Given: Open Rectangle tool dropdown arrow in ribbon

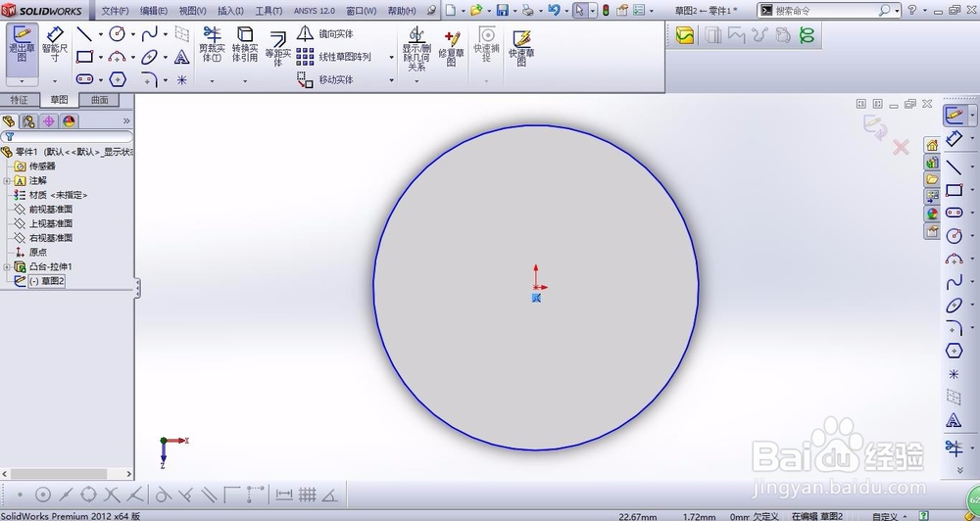Looking at the screenshot, I should (x=100, y=58).
